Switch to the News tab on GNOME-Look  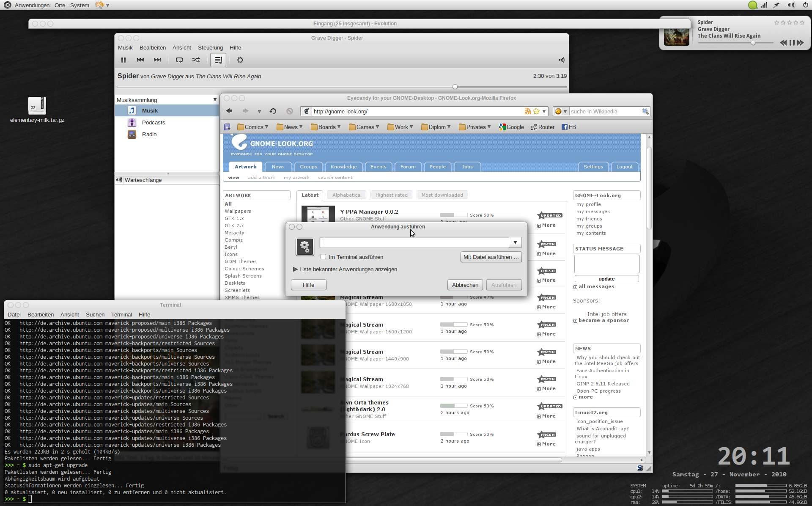tap(278, 167)
